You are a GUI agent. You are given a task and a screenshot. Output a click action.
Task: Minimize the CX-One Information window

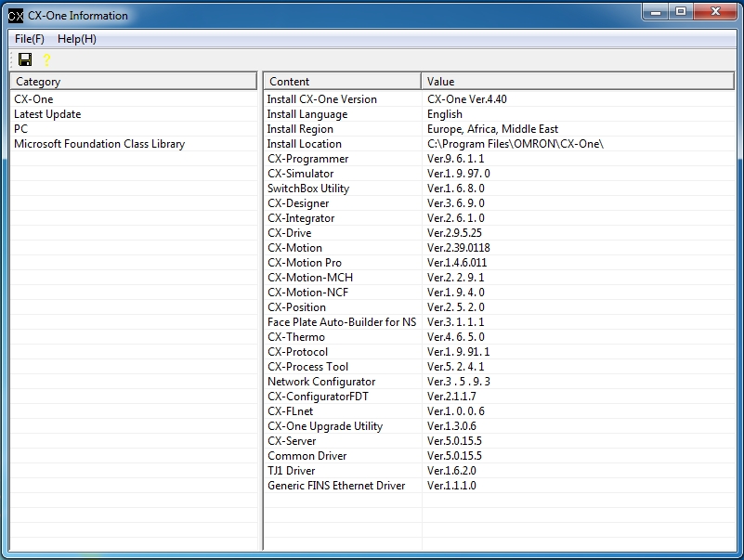coord(656,12)
